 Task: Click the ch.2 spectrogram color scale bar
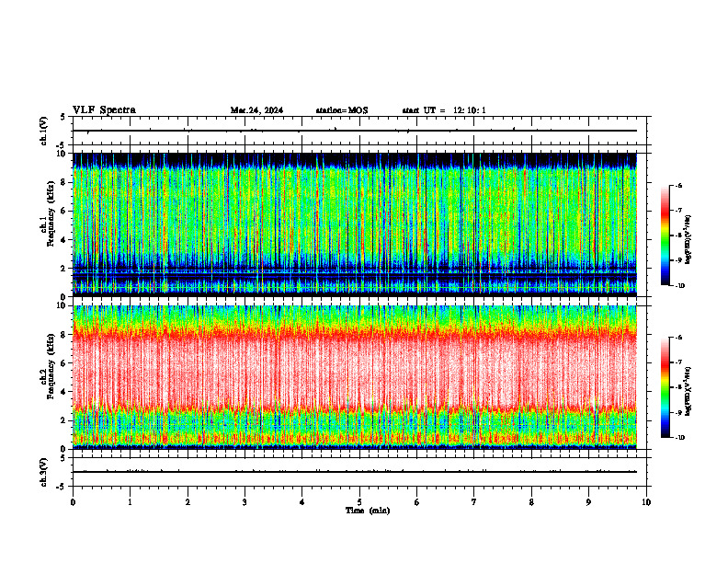click(x=665, y=387)
